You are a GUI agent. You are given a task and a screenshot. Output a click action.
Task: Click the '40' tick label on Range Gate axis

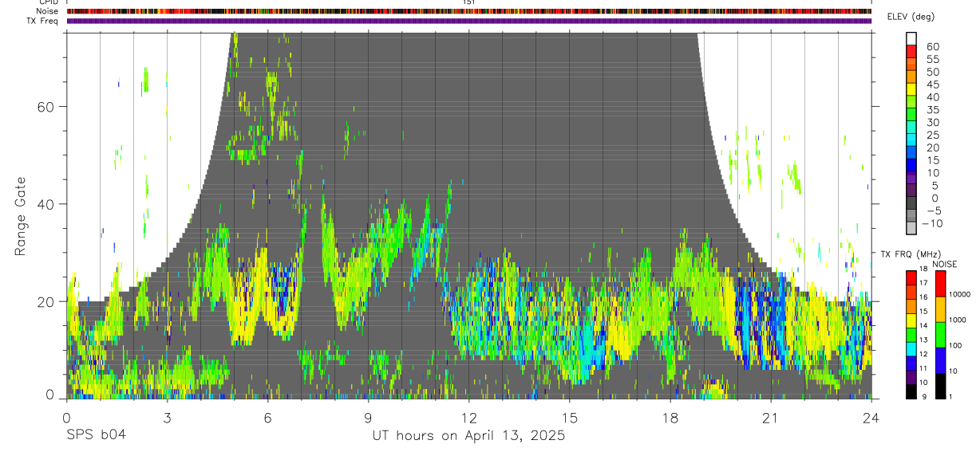tap(46, 204)
